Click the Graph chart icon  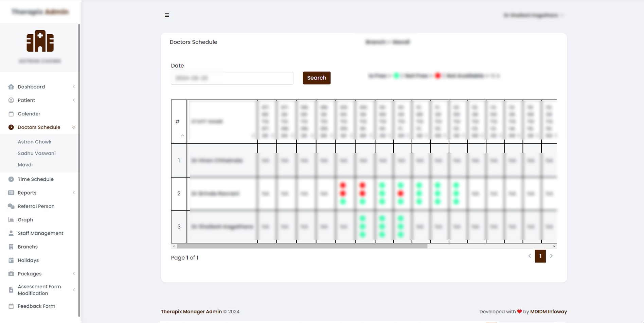[x=11, y=220]
